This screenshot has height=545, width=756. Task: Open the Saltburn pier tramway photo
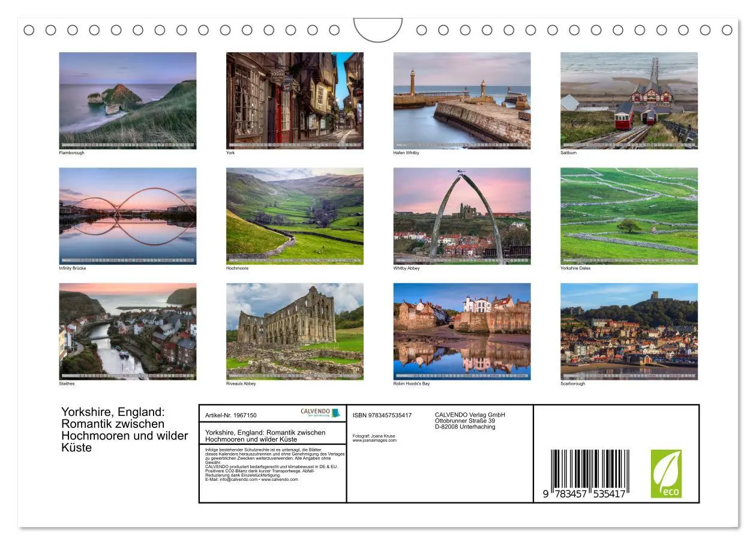[x=629, y=100]
